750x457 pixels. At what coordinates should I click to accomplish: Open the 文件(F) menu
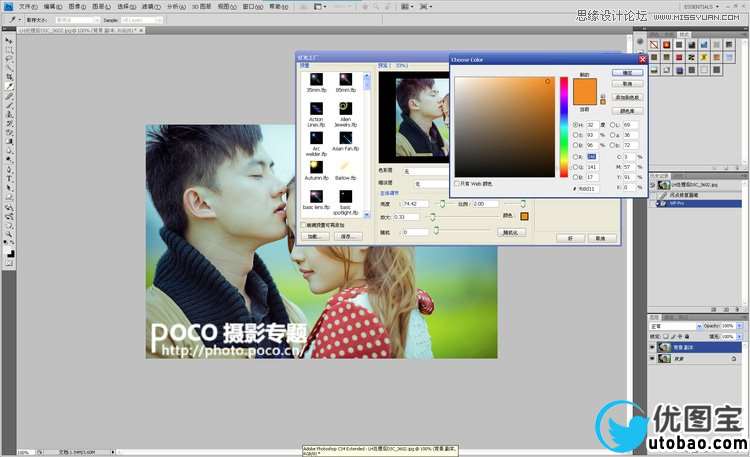(28, 7)
